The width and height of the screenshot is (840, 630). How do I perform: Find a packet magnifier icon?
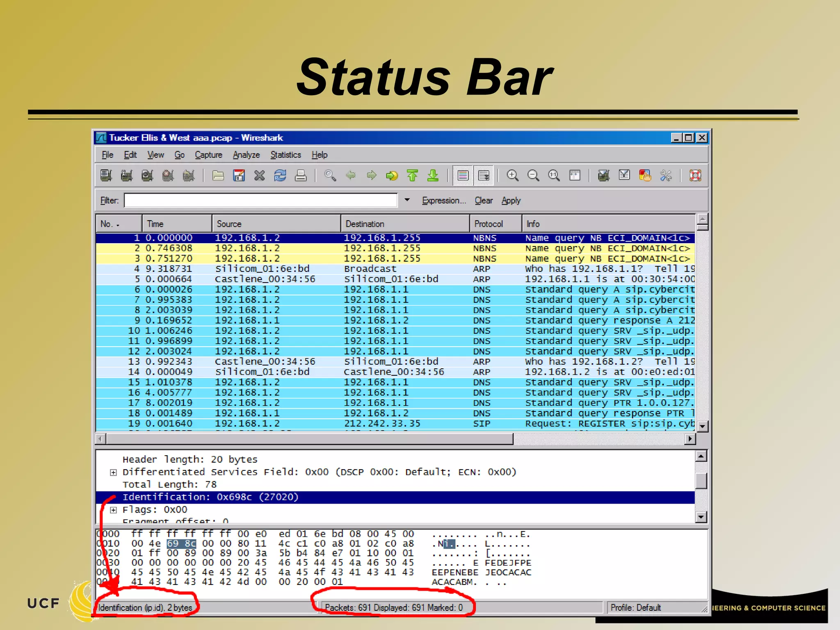[330, 176]
